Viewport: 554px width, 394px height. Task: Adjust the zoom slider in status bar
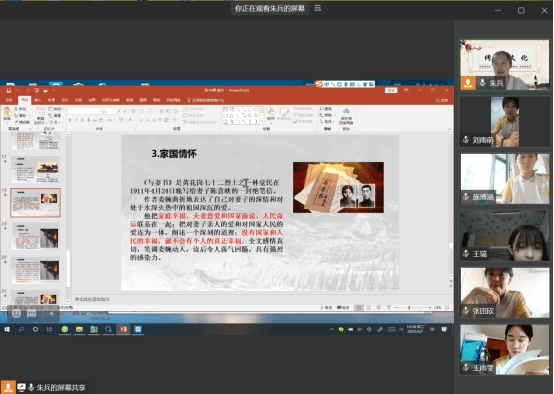point(409,308)
